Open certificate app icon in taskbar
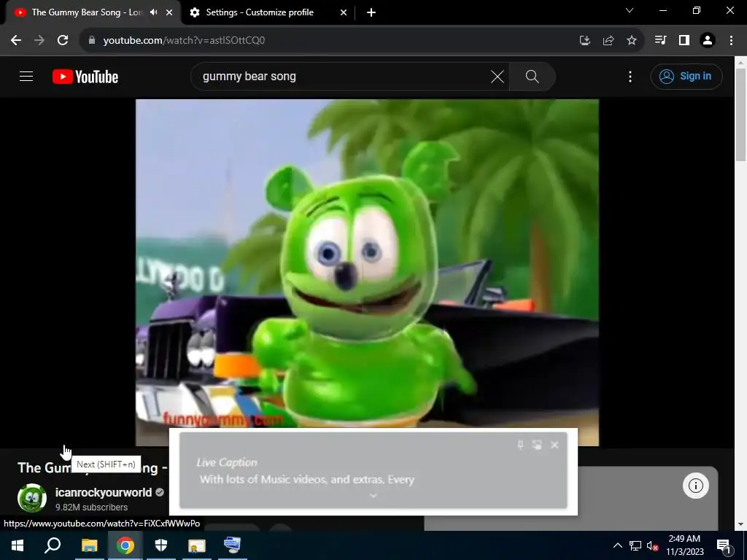Screen dimensions: 747x560 196,545
